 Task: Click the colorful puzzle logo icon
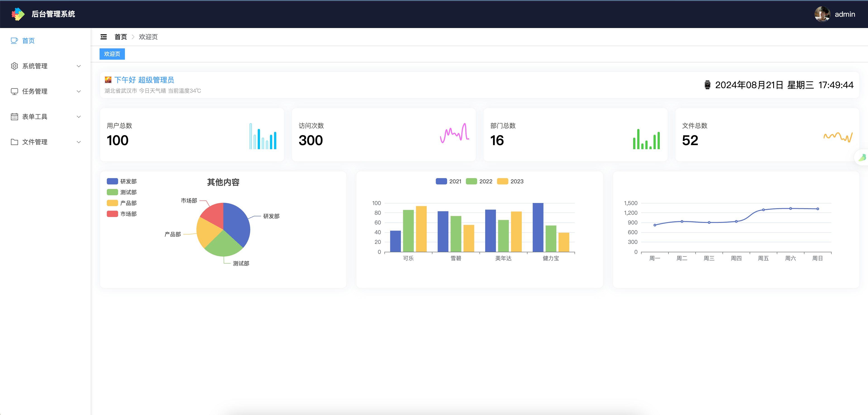(18, 14)
